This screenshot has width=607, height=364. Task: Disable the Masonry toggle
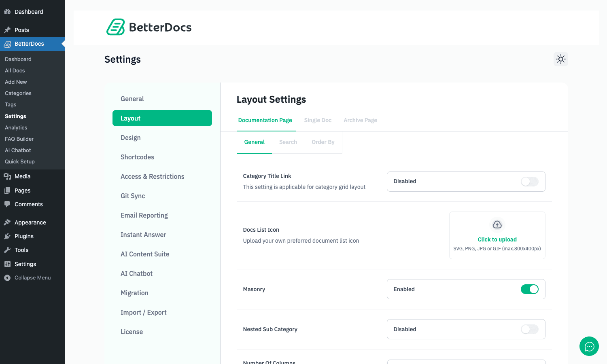pyautogui.click(x=530, y=289)
